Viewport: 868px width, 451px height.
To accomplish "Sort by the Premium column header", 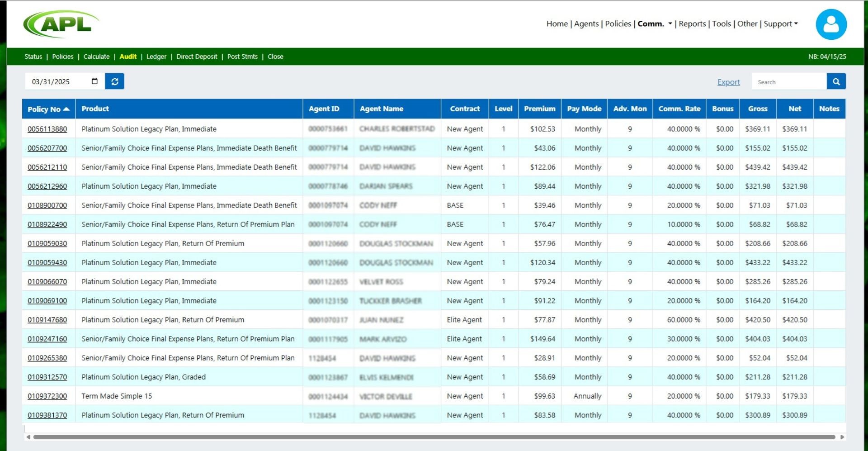I will point(539,109).
